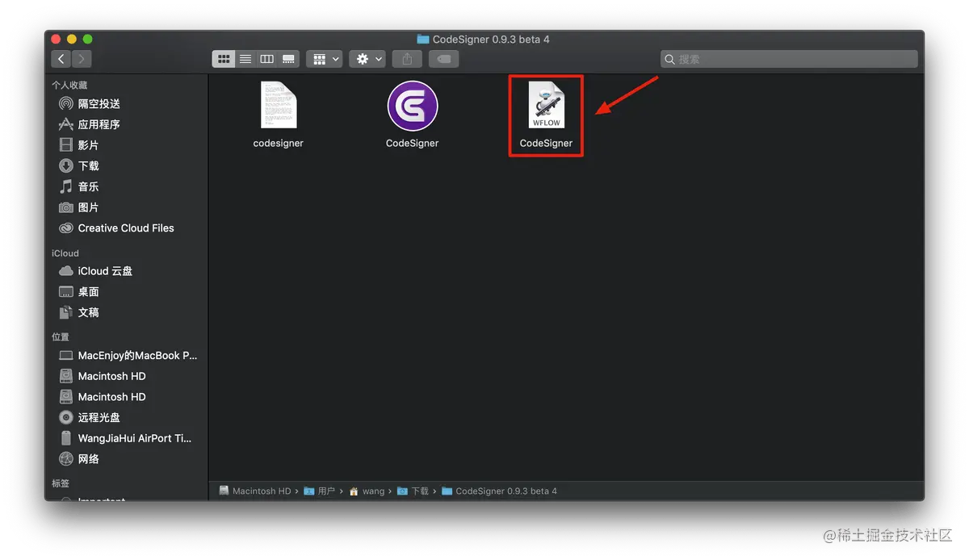
Task: Click Macintosh HD in the path bar
Action: click(x=255, y=491)
